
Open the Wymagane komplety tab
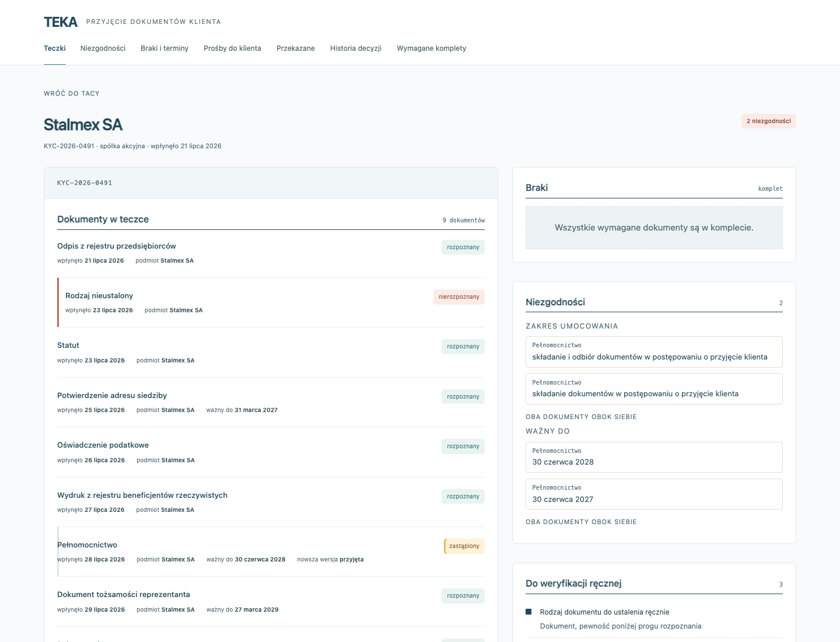click(x=431, y=48)
